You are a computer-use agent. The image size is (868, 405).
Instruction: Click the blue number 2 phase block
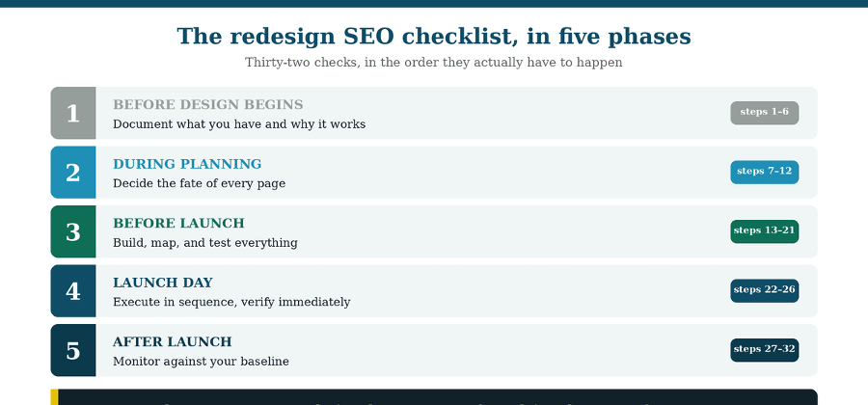[73, 172]
